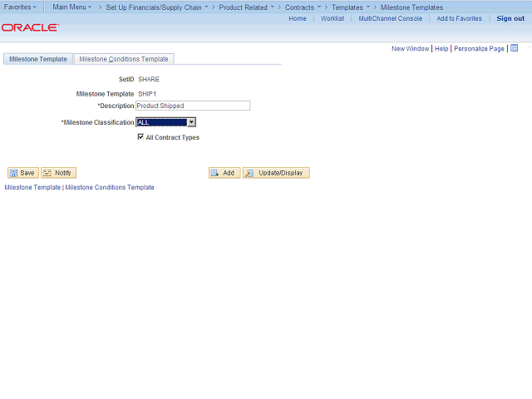
Task: Open the Templates breadcrumb menu
Action: 351,7
